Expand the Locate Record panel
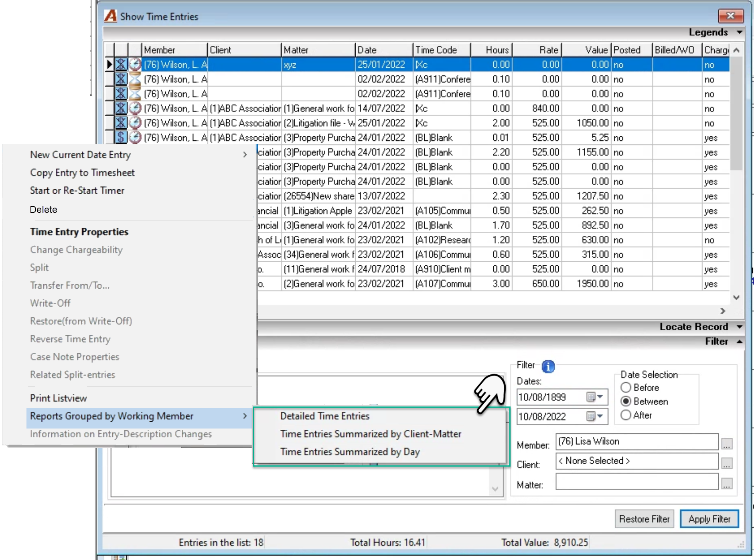754x560 pixels. [740, 327]
